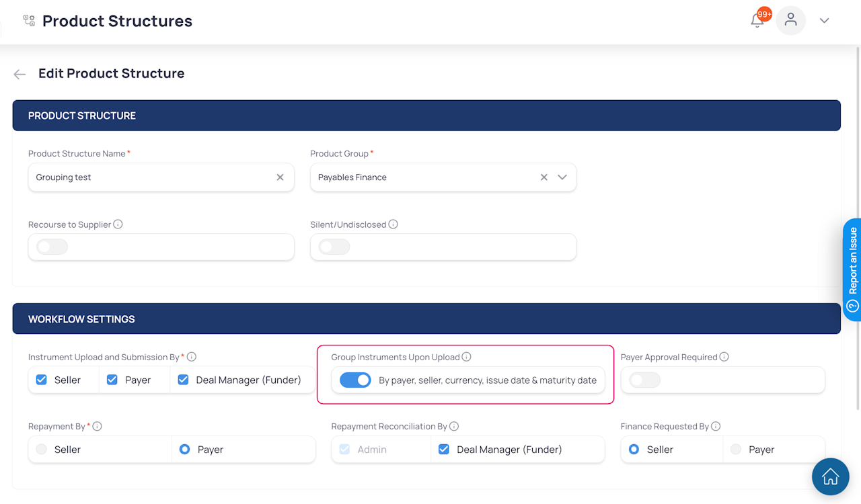Screen dimensions: 861x504
Task: Click the Product Structure Name input
Action: tap(151, 177)
